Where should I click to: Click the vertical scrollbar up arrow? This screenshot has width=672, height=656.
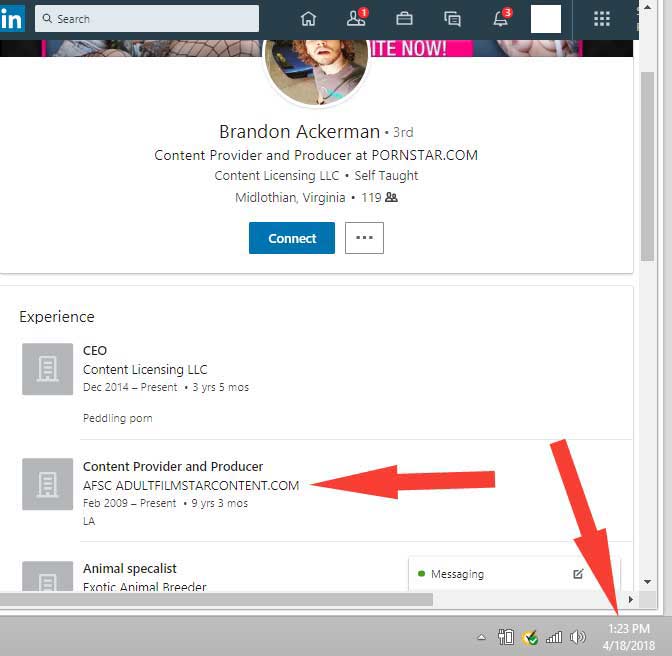pyautogui.click(x=647, y=7)
